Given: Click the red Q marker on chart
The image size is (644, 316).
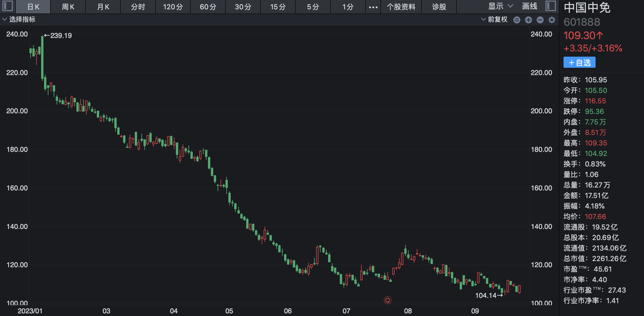Looking at the screenshot, I should [387, 300].
